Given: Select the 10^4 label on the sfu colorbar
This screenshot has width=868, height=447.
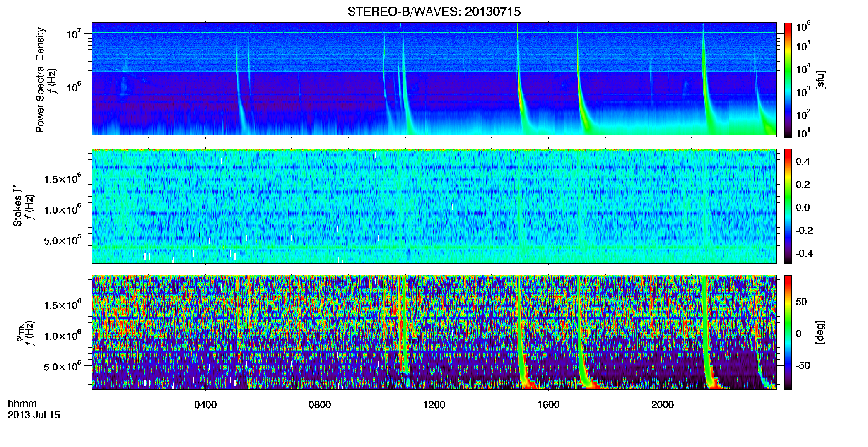Looking at the screenshot, I should point(803,69).
